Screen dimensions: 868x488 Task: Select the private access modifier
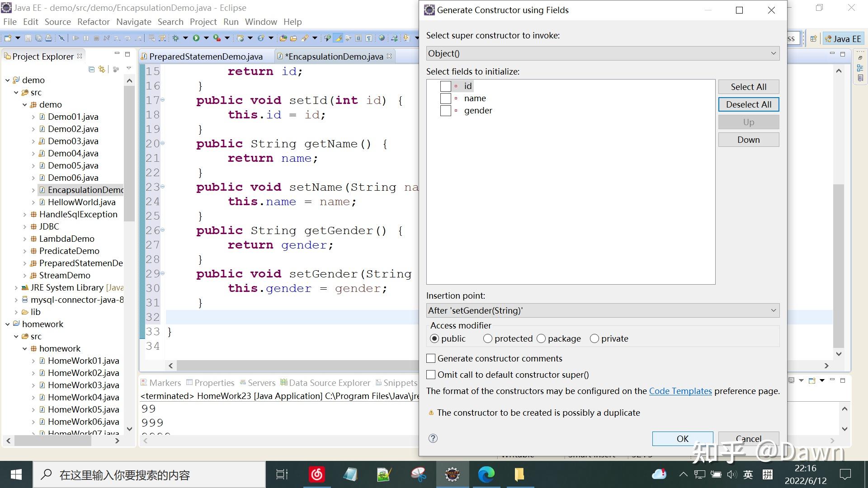[x=594, y=338]
